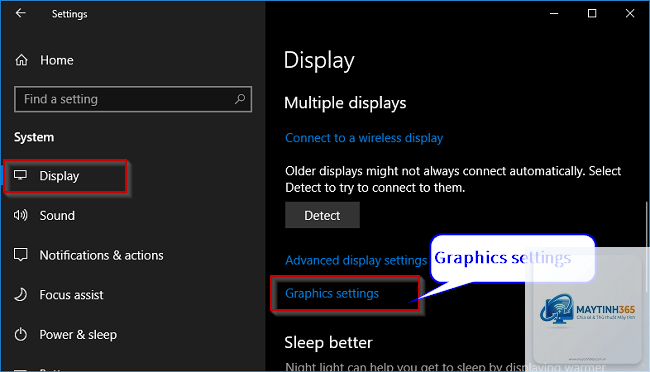
Task: Open the Sound settings page
Action: click(x=57, y=216)
